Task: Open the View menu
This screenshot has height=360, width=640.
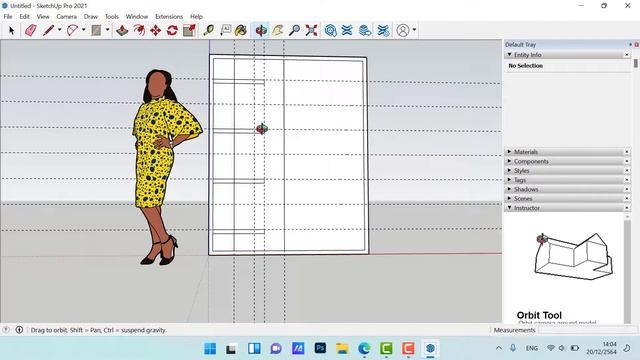Action: pyautogui.click(x=43, y=17)
